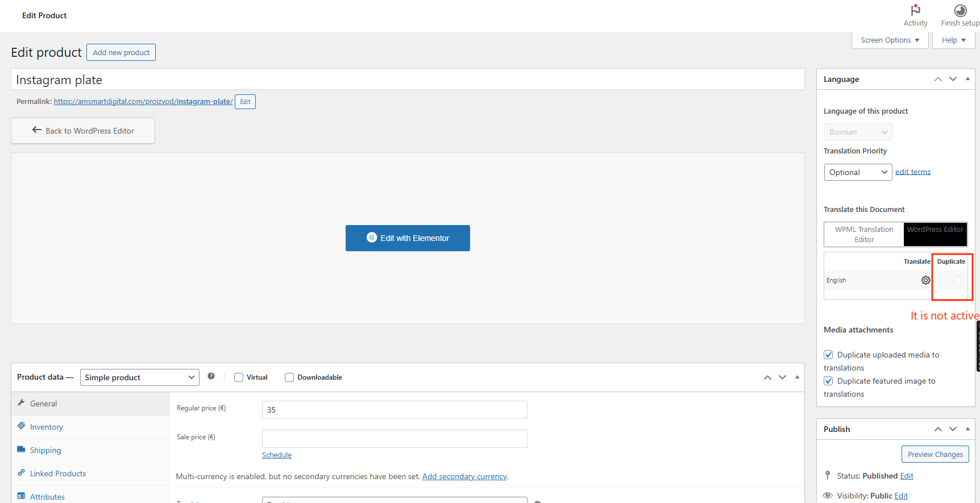
Task: Open the Finish setup progress icon
Action: tap(960, 10)
